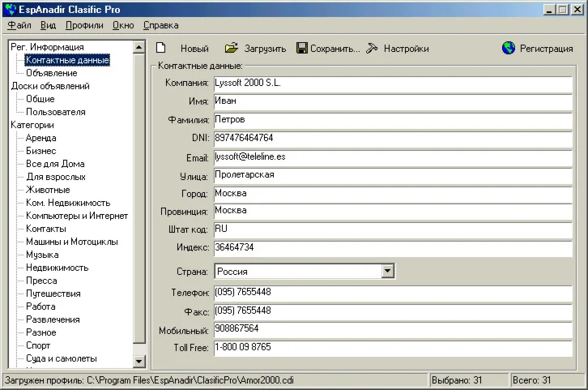Open the Файл menu
588x390 pixels.
click(x=19, y=25)
